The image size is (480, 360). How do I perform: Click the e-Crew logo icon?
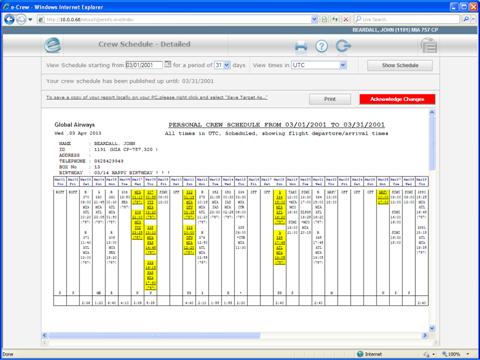tap(53, 45)
